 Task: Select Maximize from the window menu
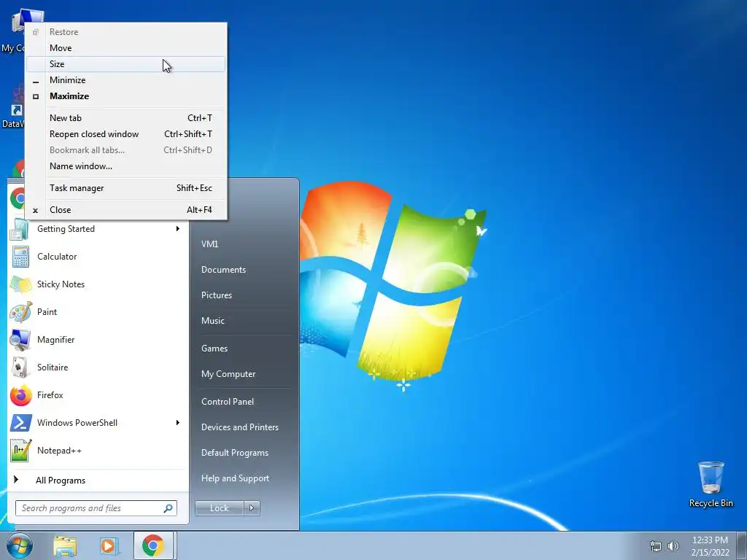[125, 96]
